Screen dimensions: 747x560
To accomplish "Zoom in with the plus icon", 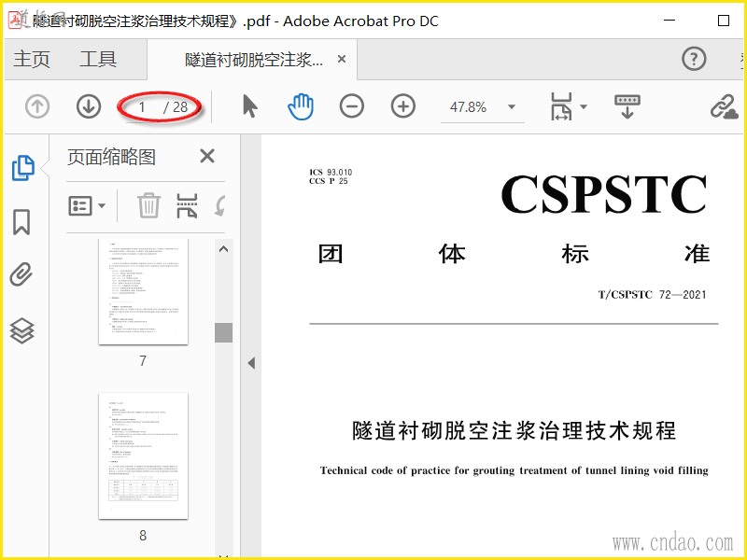I will (403, 106).
